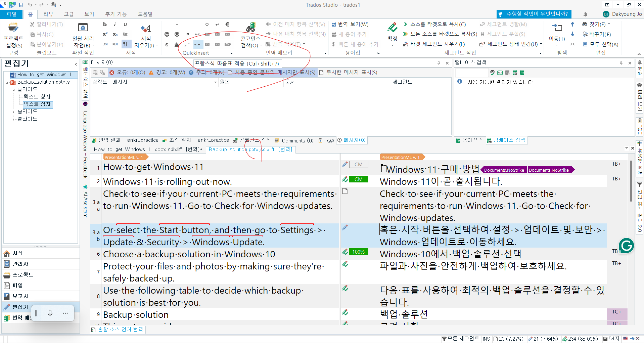Image resolution: width=644 pixels, height=343 pixels.
Task: Switch to Comments (0) panel tab
Action: pyautogui.click(x=294, y=140)
